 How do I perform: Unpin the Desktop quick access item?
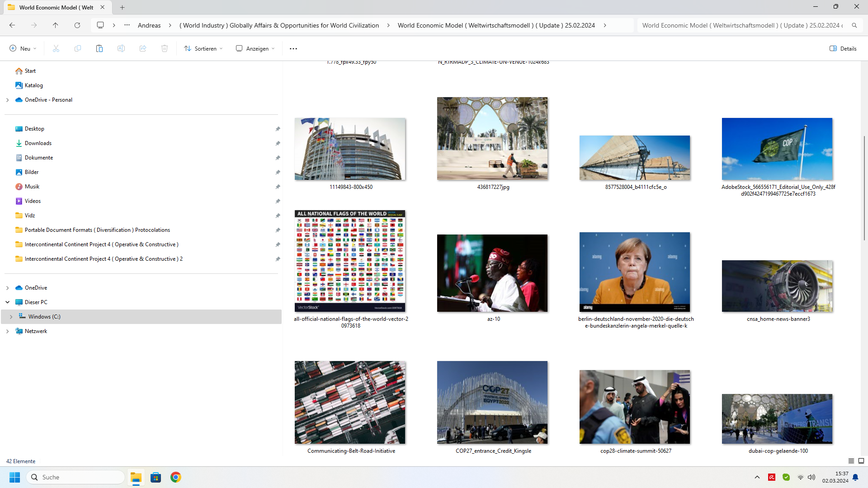click(278, 129)
